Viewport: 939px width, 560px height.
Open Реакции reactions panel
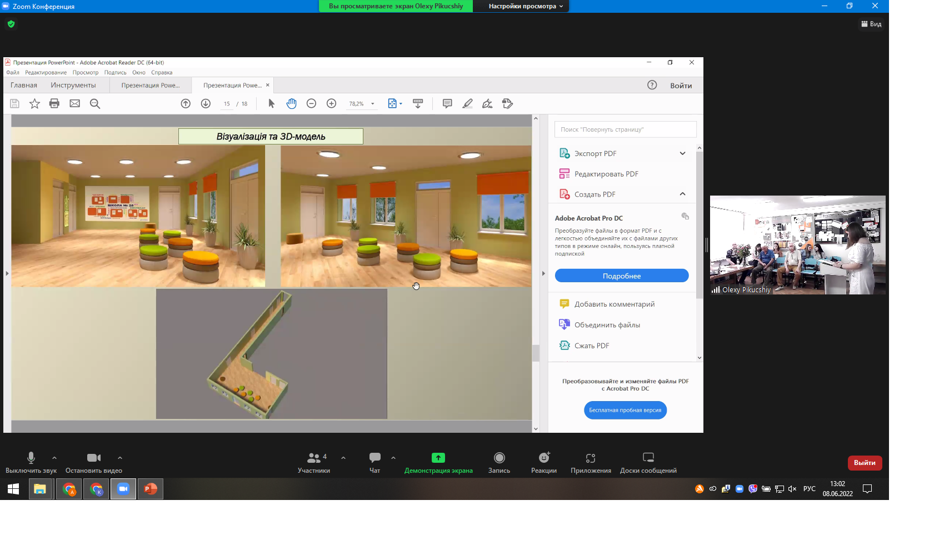(544, 462)
